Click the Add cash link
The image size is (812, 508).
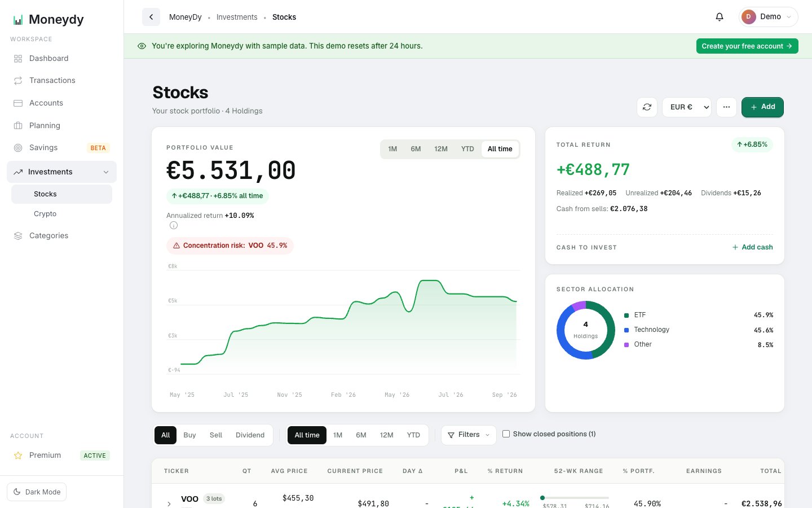click(x=752, y=247)
